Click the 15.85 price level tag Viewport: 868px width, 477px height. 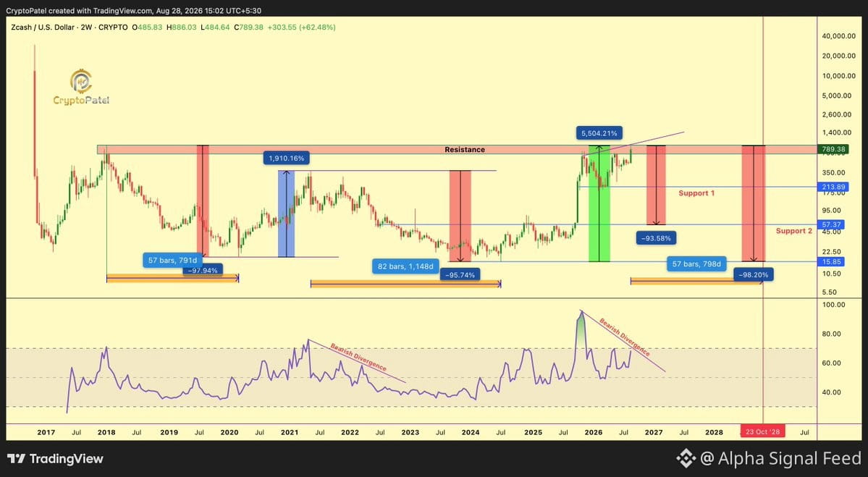point(832,262)
